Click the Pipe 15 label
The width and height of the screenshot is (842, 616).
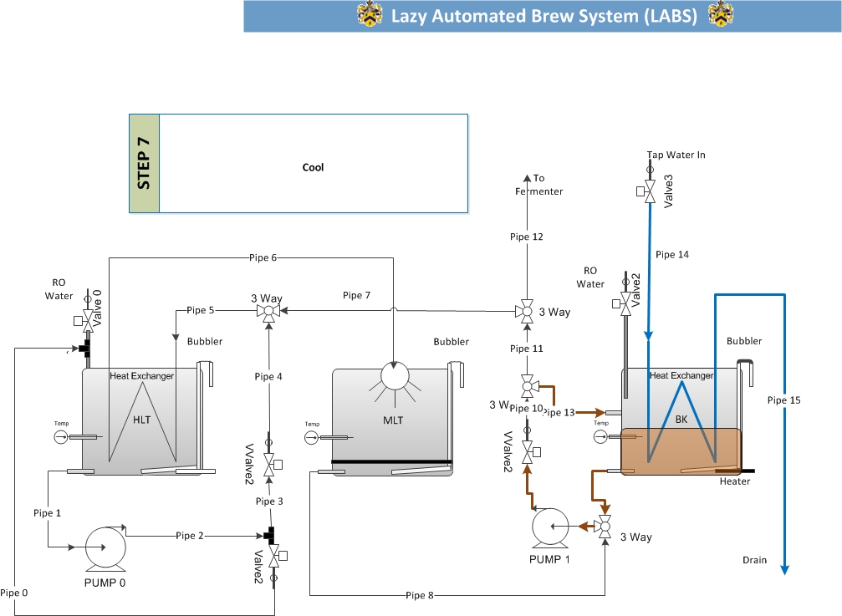(784, 400)
